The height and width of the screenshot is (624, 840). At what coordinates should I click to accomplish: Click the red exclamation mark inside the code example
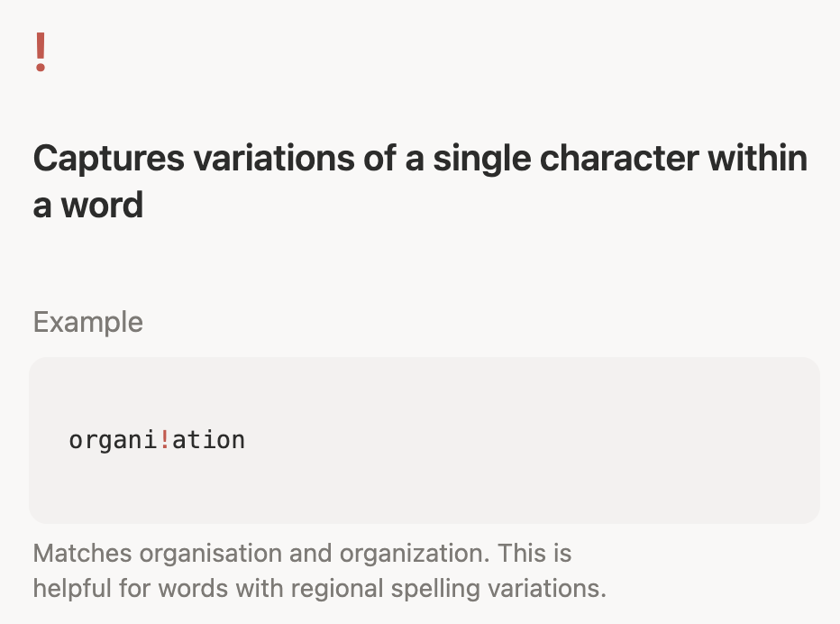click(164, 440)
